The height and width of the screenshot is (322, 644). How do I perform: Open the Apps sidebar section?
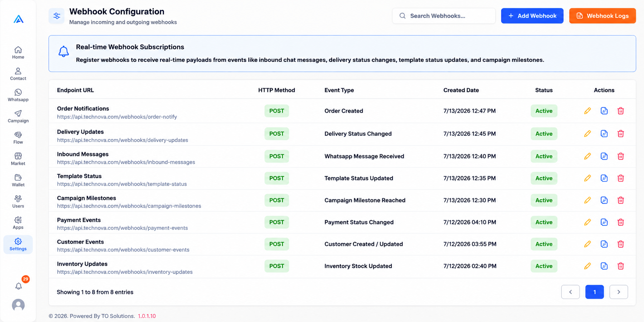[18, 223]
